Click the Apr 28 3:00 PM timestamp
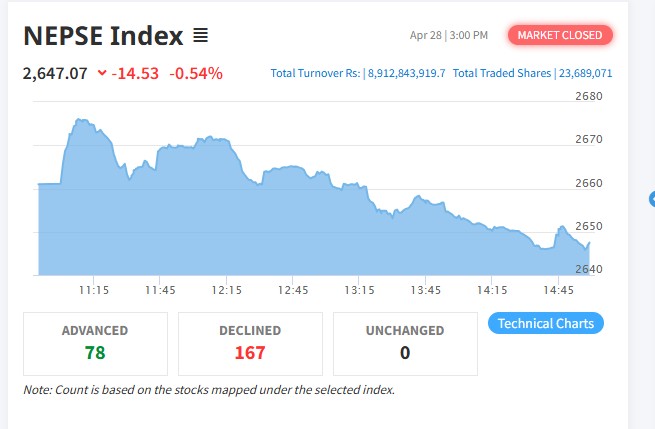Image resolution: width=655 pixels, height=429 pixels. coord(449,35)
